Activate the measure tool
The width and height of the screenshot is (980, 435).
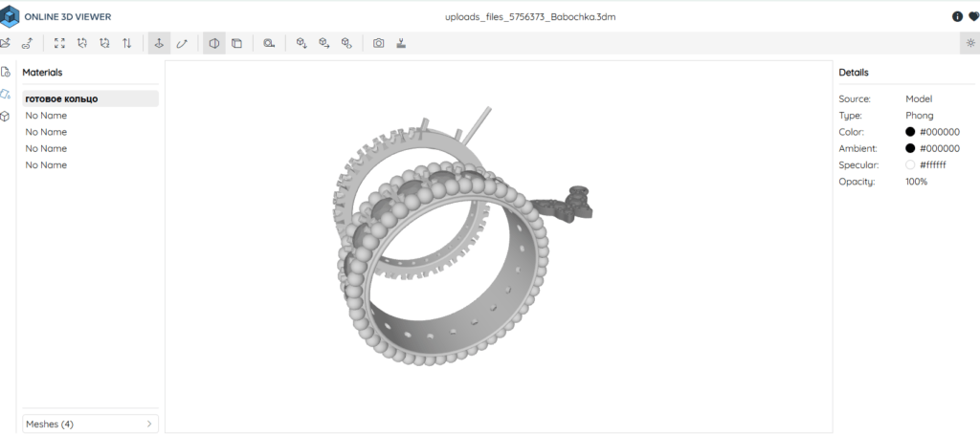coord(269,43)
